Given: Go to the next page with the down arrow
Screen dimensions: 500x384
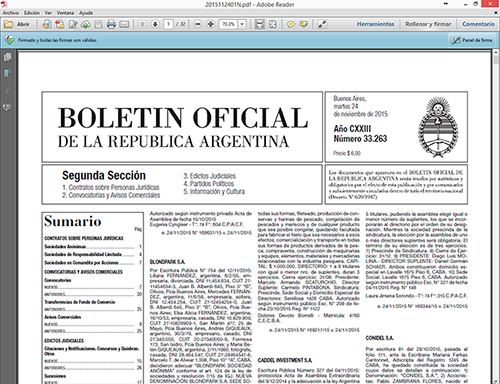Looking at the screenshot, I should [155, 24].
